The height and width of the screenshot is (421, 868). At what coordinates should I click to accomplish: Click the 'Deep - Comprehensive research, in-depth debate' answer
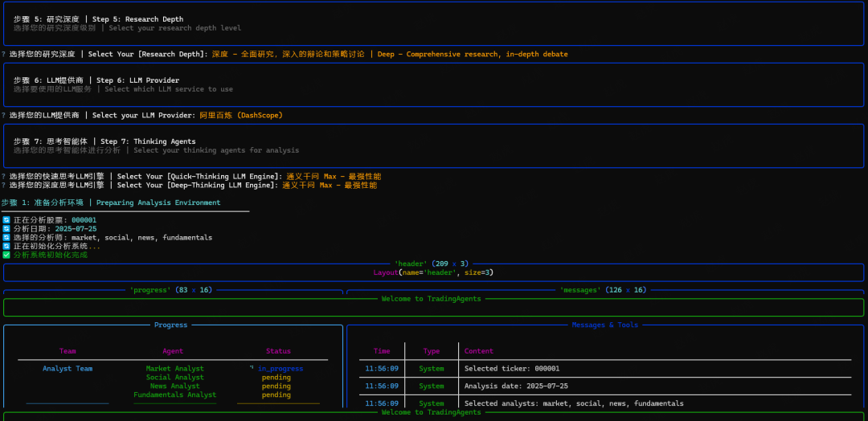point(473,54)
